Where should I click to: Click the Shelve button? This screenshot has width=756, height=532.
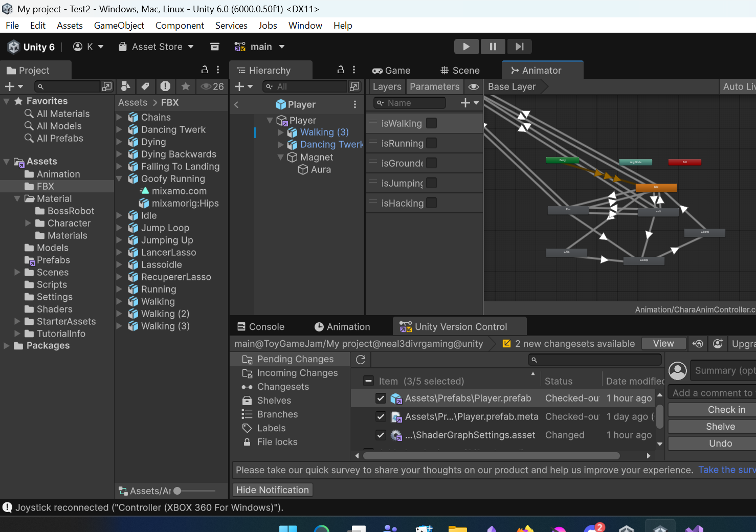click(x=712, y=427)
